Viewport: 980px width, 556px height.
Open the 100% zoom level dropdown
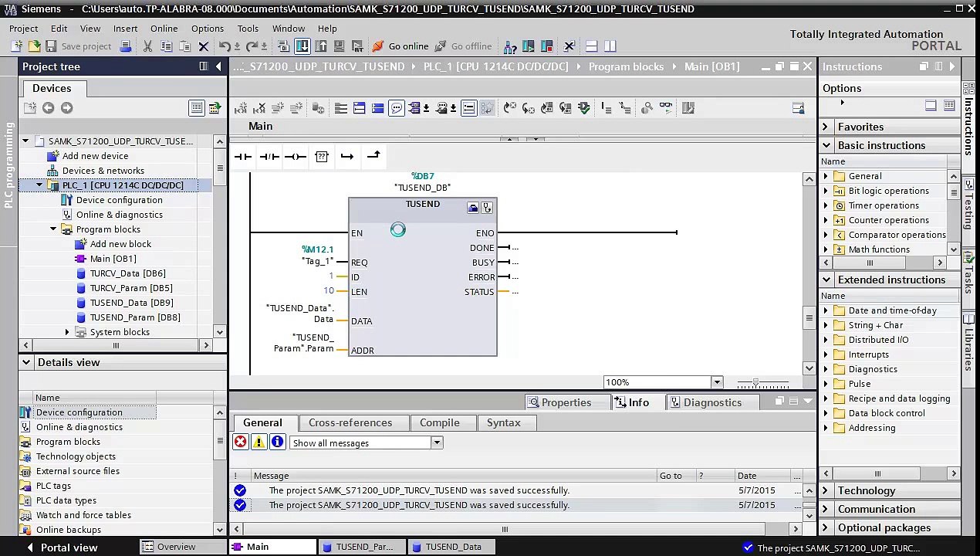717,382
